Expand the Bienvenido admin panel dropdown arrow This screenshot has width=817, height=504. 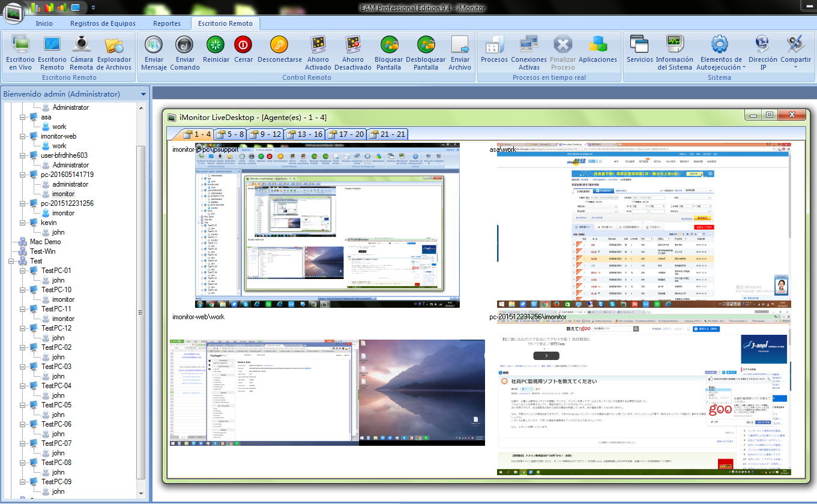pos(143,94)
